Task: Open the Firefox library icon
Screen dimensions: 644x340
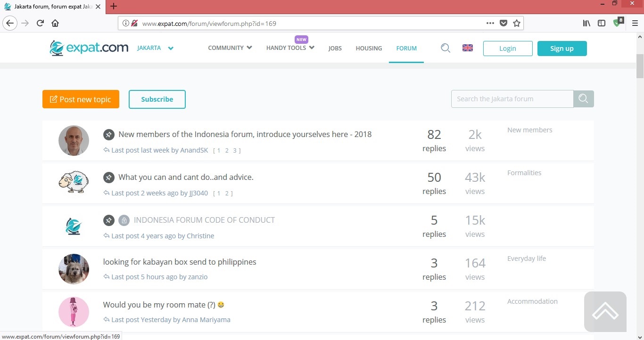Action: click(586, 23)
